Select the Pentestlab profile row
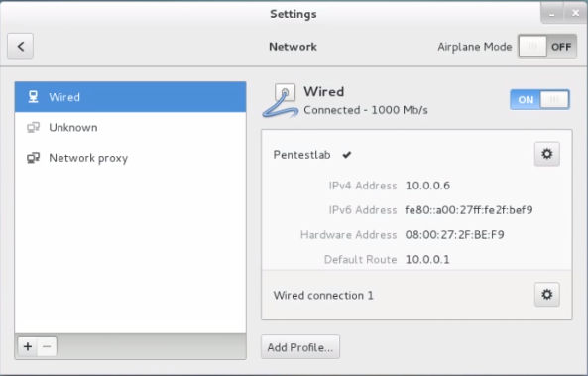 [x=416, y=155]
